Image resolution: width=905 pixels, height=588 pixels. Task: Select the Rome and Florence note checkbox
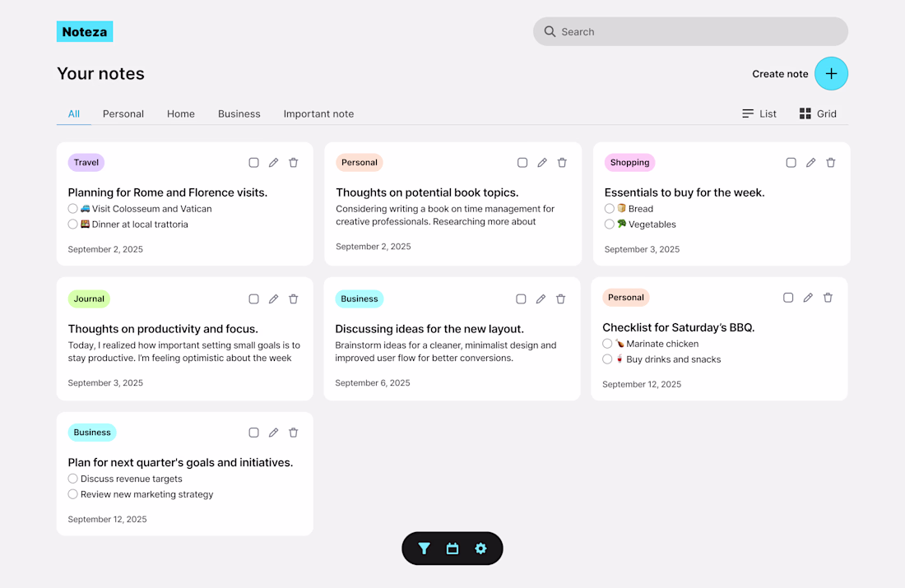click(x=253, y=163)
